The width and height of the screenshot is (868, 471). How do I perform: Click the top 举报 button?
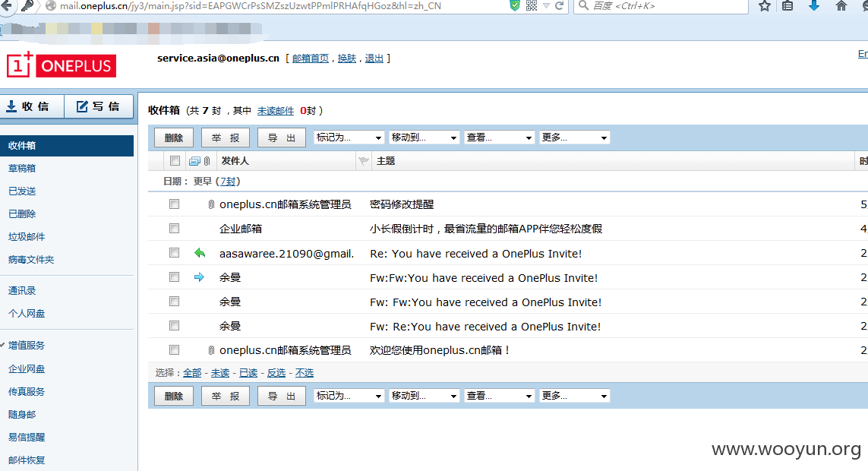[226, 138]
